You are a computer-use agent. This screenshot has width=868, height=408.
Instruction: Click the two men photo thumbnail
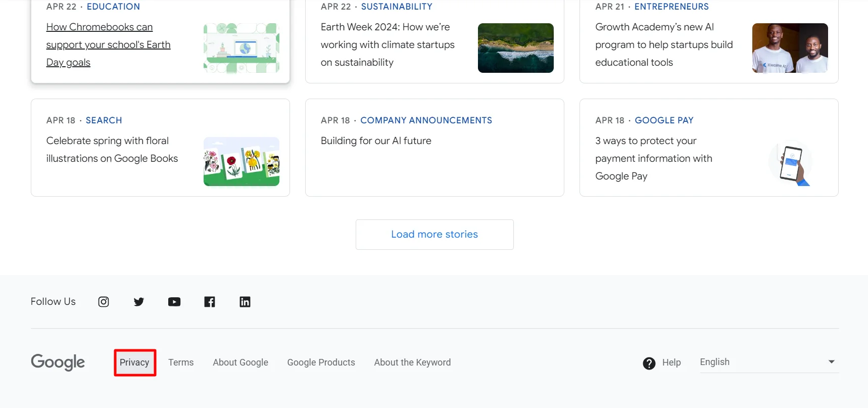[x=790, y=48]
